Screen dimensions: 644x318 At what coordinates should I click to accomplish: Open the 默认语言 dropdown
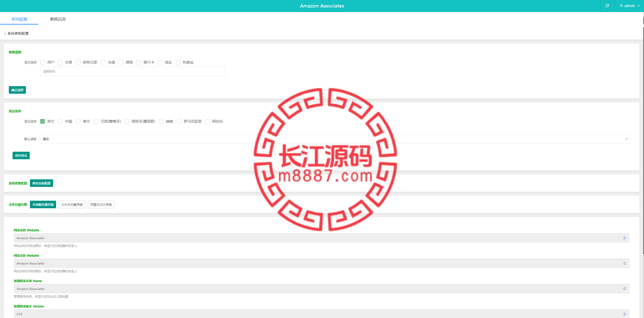pos(335,139)
